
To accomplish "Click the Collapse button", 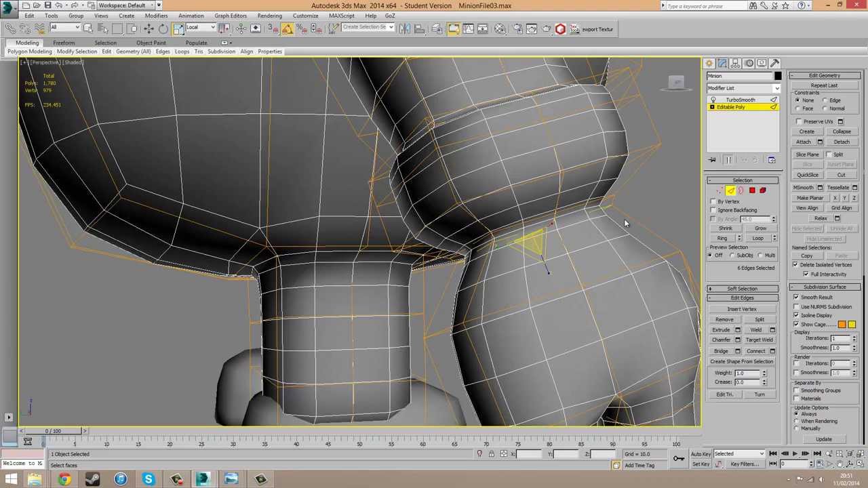I will (x=842, y=132).
